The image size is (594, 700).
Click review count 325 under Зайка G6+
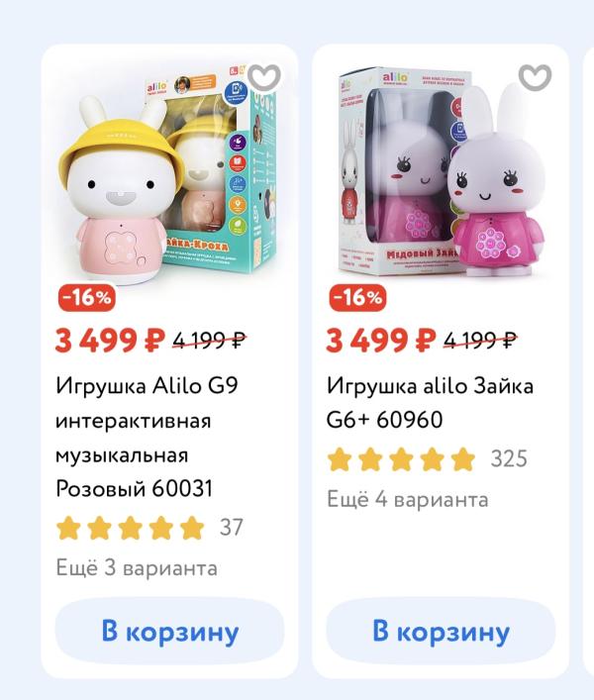(509, 459)
